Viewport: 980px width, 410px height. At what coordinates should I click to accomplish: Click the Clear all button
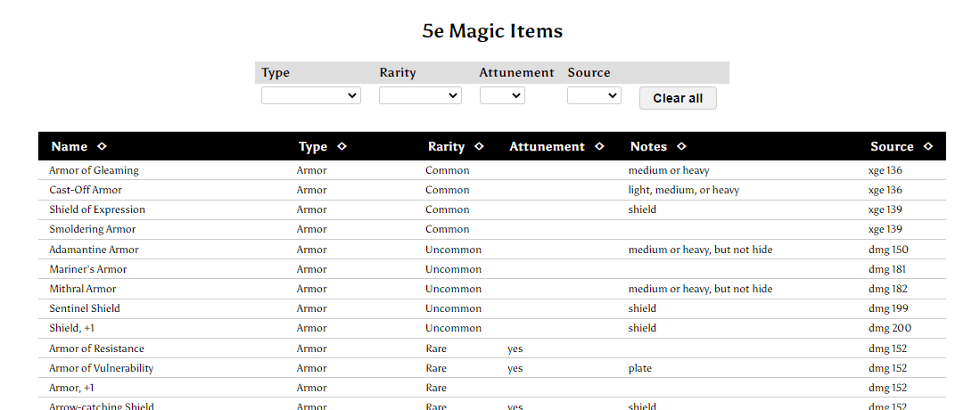678,98
